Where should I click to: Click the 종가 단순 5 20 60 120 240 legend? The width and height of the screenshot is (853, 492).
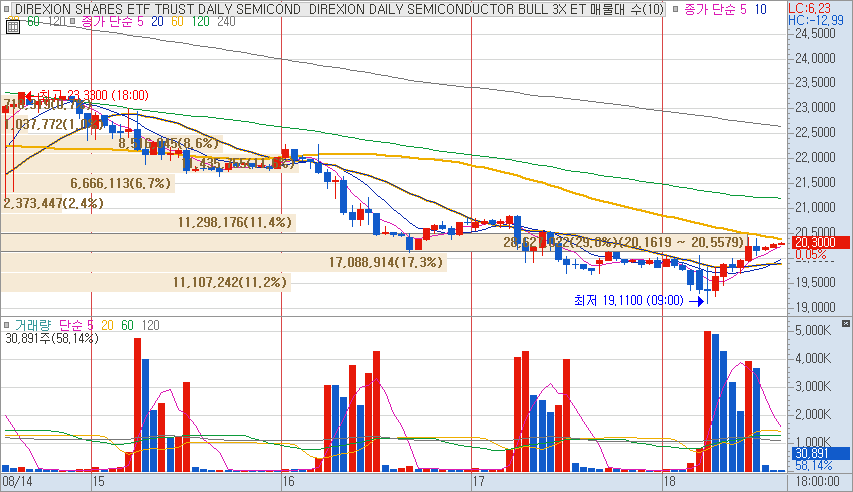tap(158, 22)
